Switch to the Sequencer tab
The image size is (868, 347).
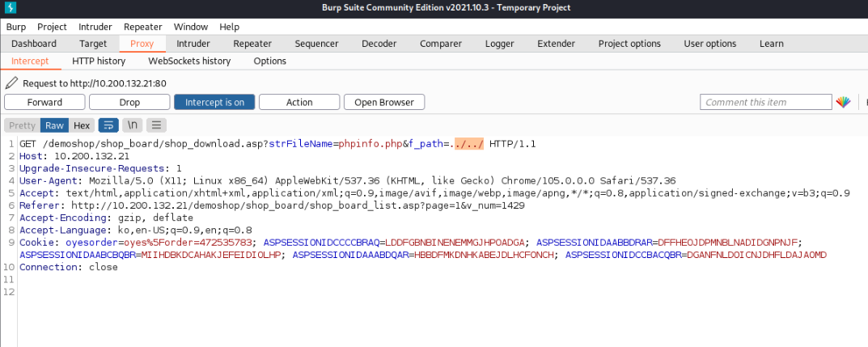[x=316, y=44]
